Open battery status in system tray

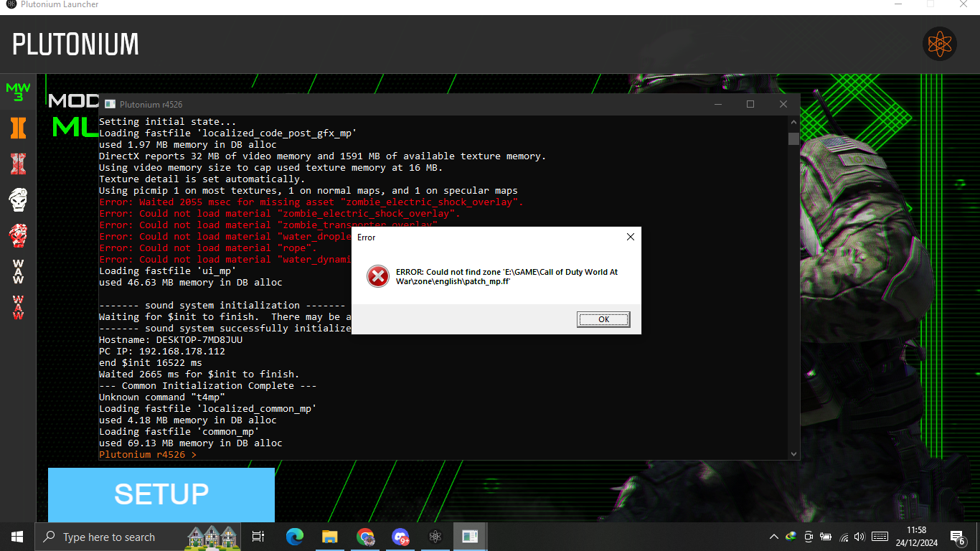pyautogui.click(x=826, y=537)
